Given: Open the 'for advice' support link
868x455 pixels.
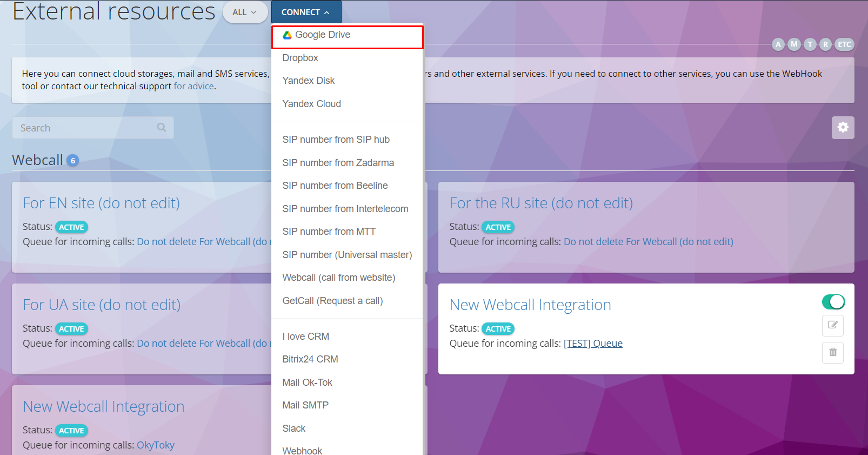Looking at the screenshot, I should point(193,86).
